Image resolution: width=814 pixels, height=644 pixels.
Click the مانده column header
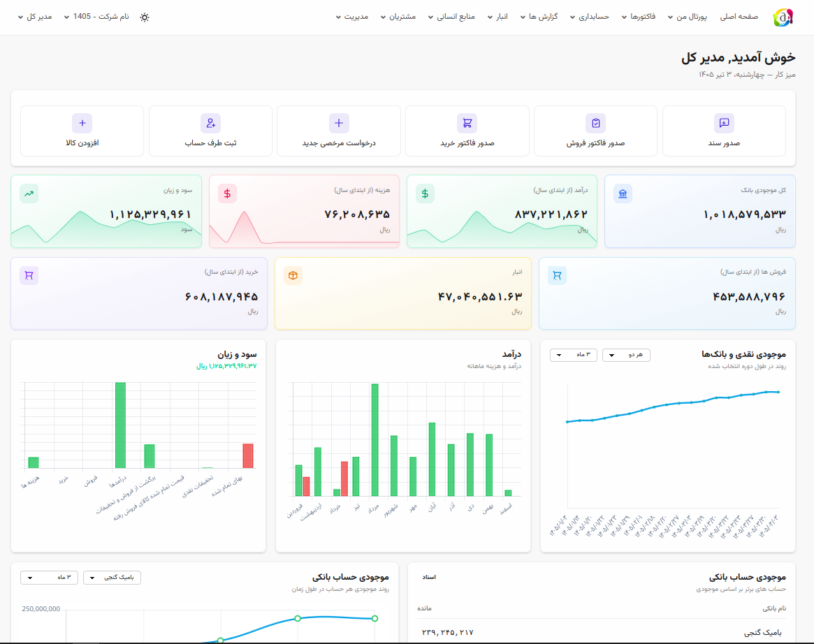coord(424,608)
